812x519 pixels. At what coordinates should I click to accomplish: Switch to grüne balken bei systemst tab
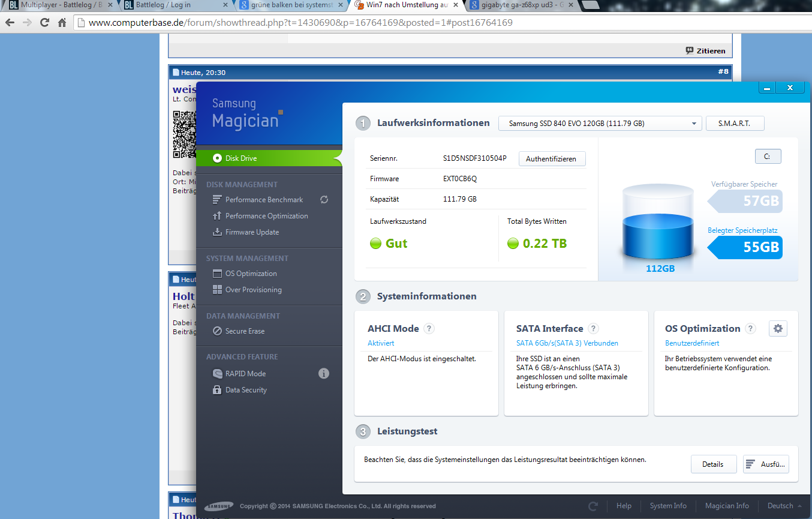(x=289, y=5)
